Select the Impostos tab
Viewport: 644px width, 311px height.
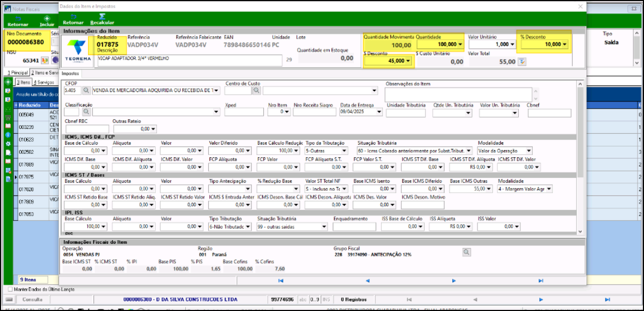pos(70,74)
